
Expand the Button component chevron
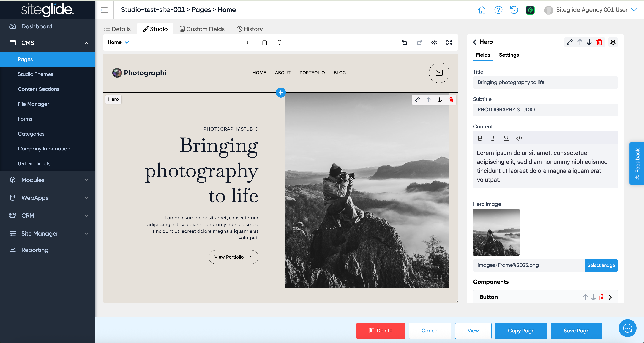pyautogui.click(x=610, y=297)
